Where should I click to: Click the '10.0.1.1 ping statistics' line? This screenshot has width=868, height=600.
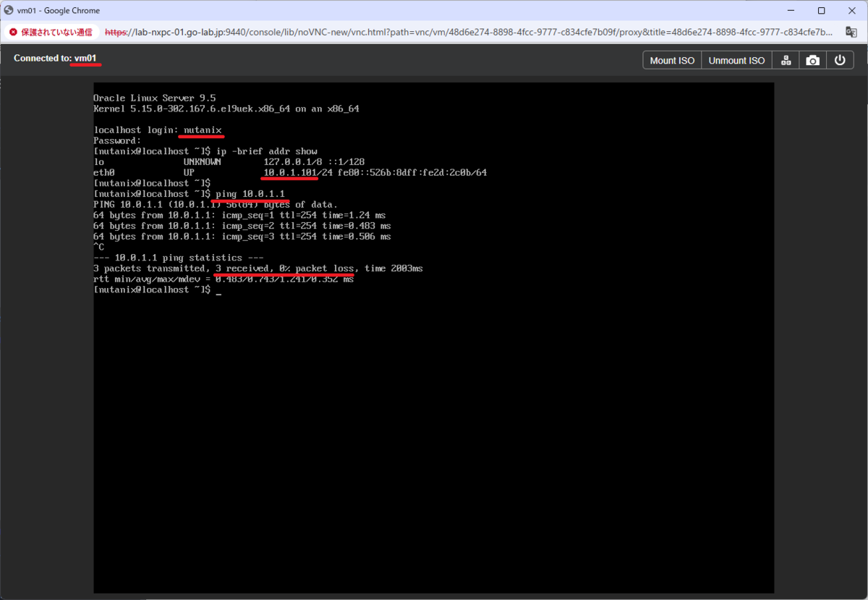click(178, 258)
